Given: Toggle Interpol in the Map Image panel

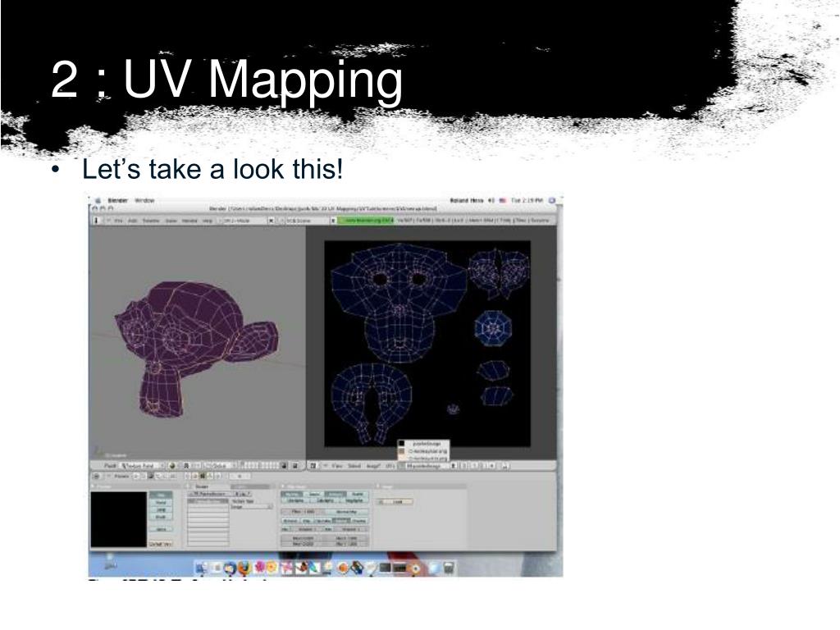Looking at the screenshot, I should pos(335,494).
